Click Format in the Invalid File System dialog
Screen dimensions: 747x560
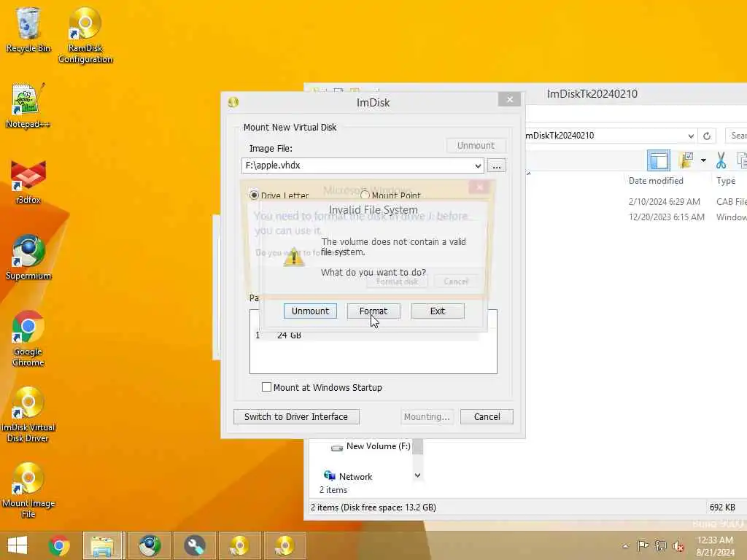click(x=373, y=311)
